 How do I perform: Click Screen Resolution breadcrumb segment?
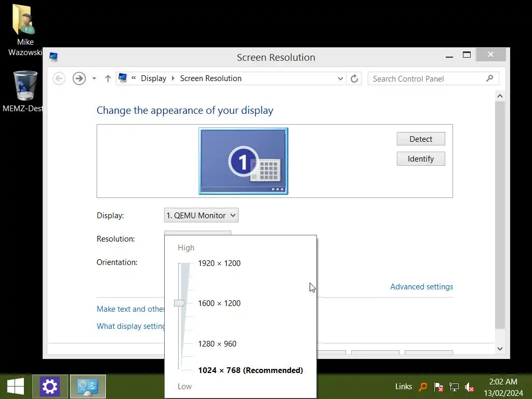tap(211, 78)
